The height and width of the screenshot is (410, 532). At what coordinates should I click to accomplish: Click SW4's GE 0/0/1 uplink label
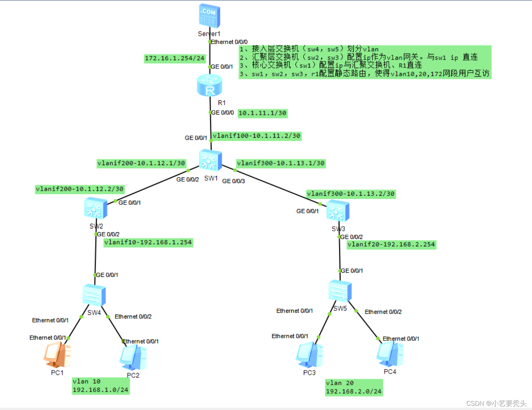(107, 275)
